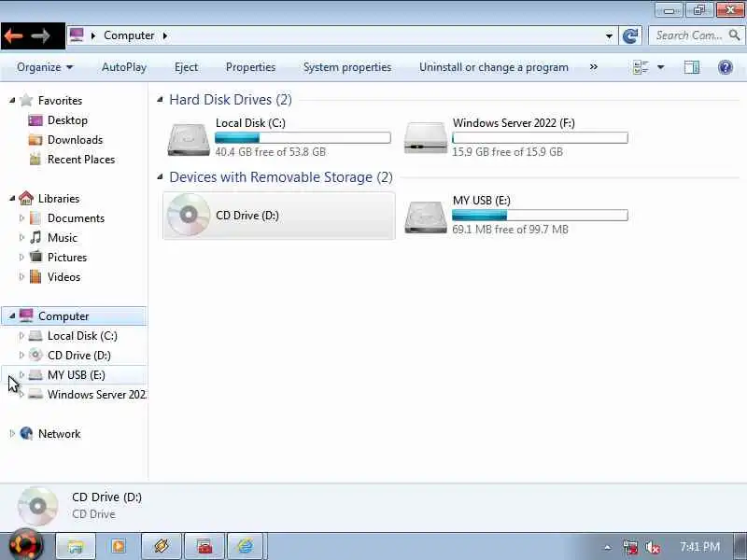
Task: Click the Favorites star icon
Action: pos(27,100)
